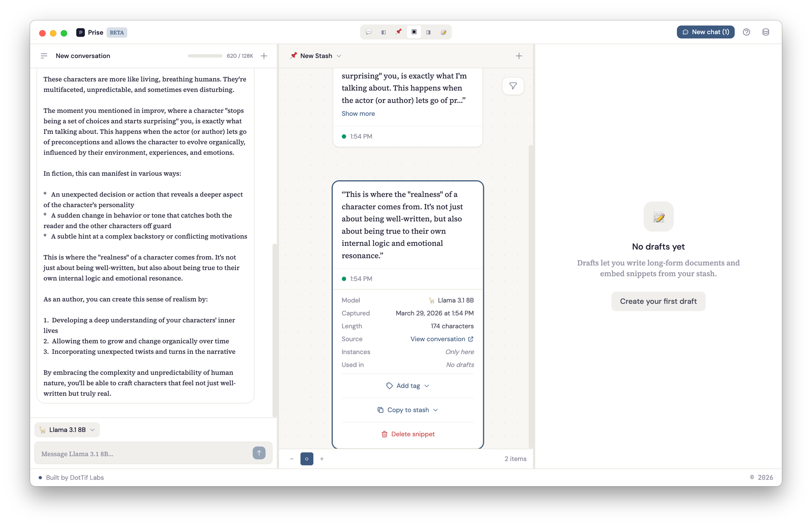Click the conversation panel vertical scrollbar
Screen dimensions: 812x526
tap(274, 330)
